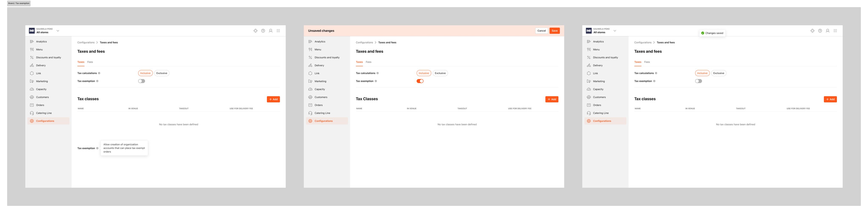Screen dimensions: 868x213
Task: Select Inclusive in the Unsaved changes frame
Action: click(424, 73)
